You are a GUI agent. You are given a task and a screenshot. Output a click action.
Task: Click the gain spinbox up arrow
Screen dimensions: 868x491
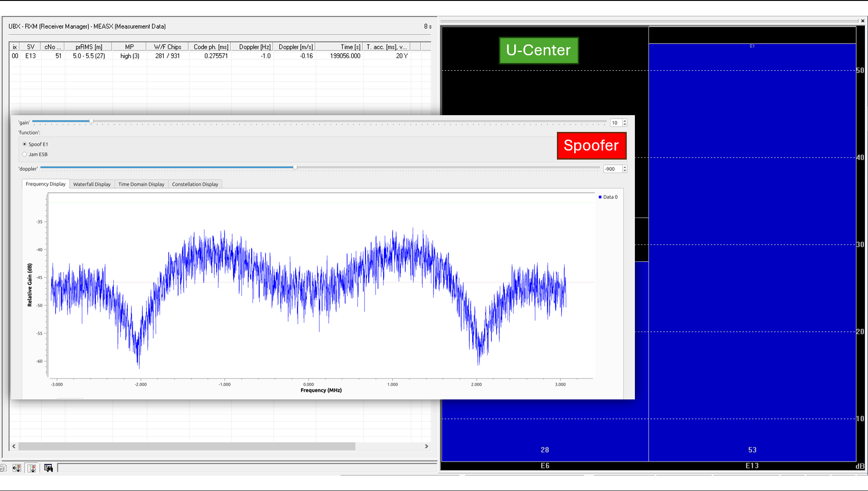(625, 121)
